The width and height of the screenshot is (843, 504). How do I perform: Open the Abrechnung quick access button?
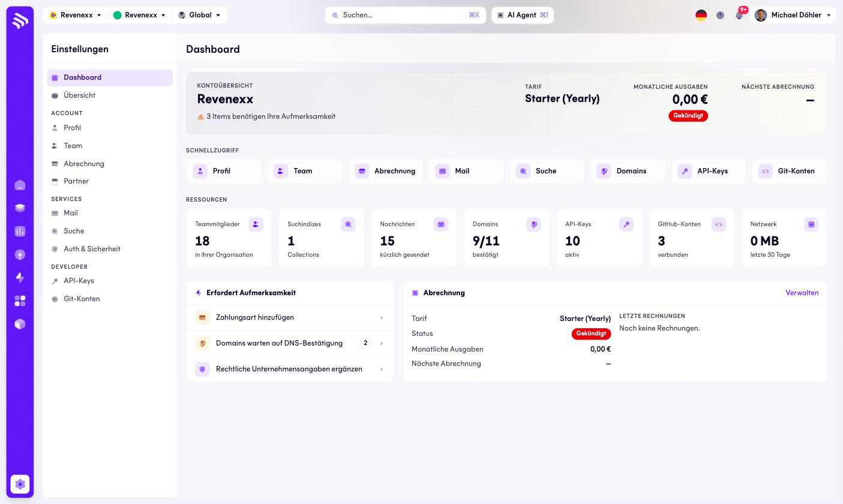pos(386,171)
